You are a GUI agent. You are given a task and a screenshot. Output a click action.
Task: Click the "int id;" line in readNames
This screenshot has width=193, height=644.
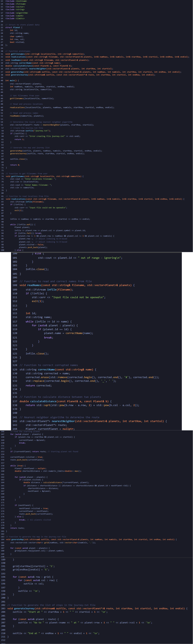tap(31, 313)
